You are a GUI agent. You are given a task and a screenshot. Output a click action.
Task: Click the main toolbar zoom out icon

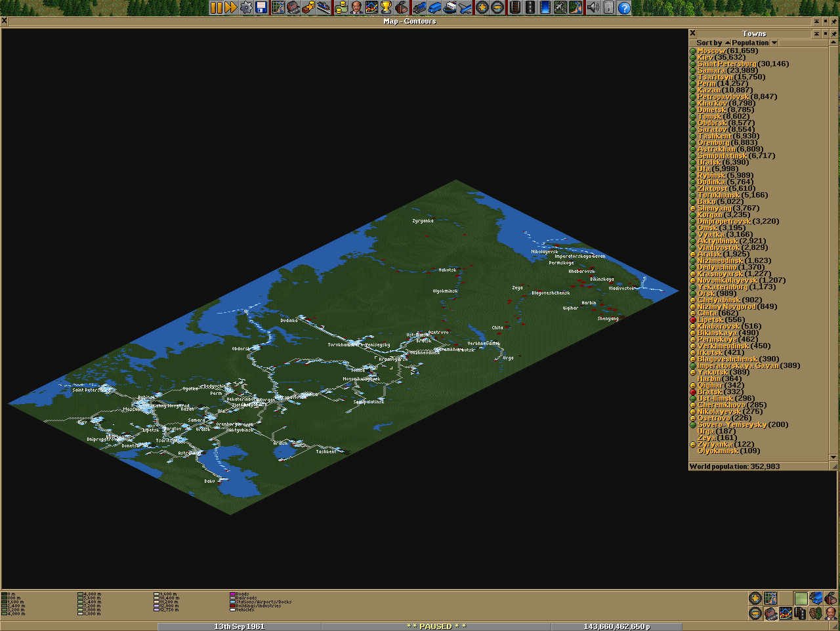click(497, 7)
